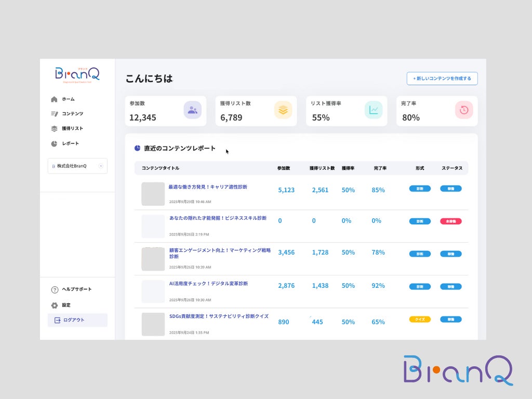
Task: Click the status badge in AI活用度チェック row
Action: coord(451,287)
